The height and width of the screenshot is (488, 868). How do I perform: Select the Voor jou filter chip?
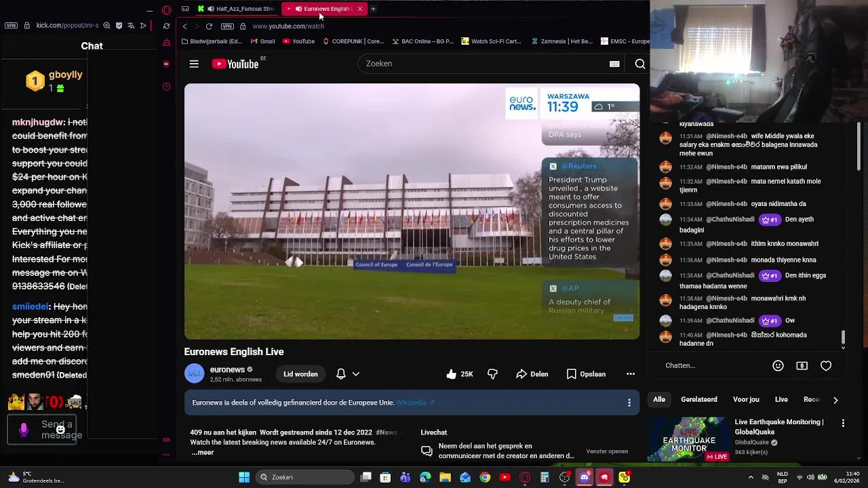point(746,400)
